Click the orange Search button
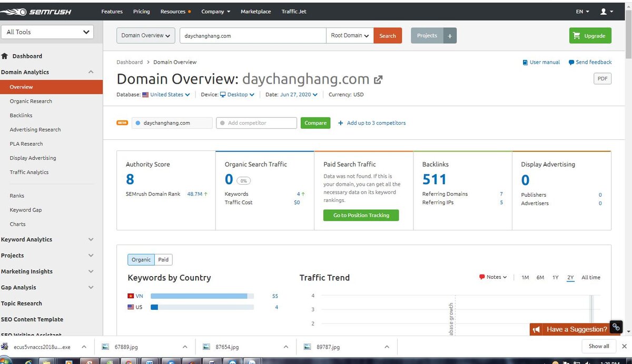This screenshot has width=632, height=364. pos(388,36)
